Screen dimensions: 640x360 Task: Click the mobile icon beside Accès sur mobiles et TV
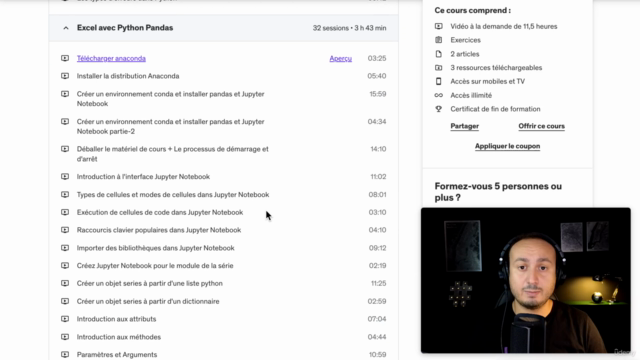click(438, 81)
